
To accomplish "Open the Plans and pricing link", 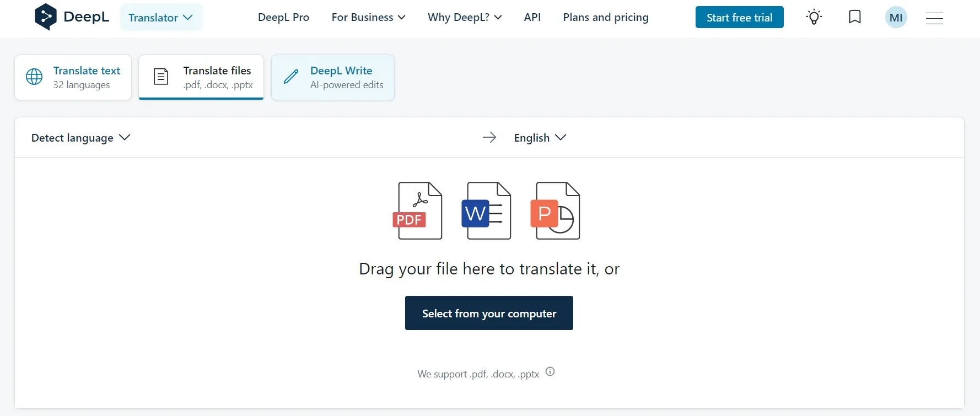I will pyautogui.click(x=605, y=18).
